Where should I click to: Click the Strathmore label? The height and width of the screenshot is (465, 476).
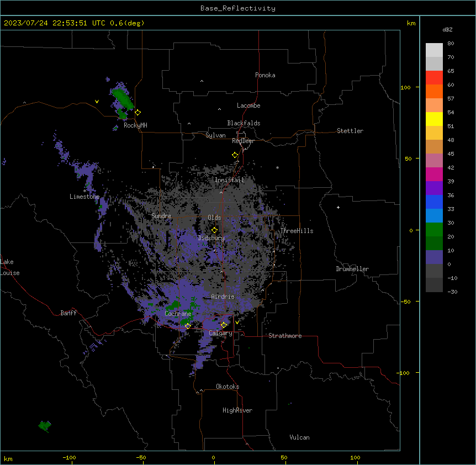point(285,336)
